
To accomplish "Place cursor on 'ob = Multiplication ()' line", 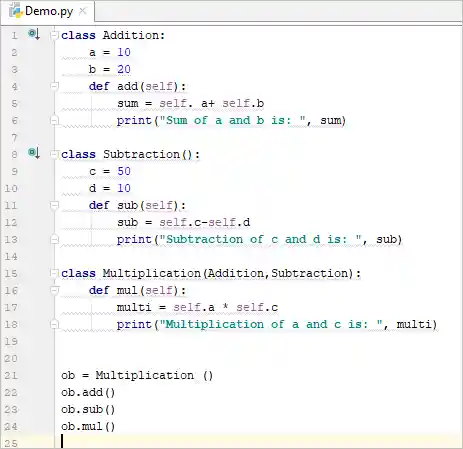I will point(137,375).
